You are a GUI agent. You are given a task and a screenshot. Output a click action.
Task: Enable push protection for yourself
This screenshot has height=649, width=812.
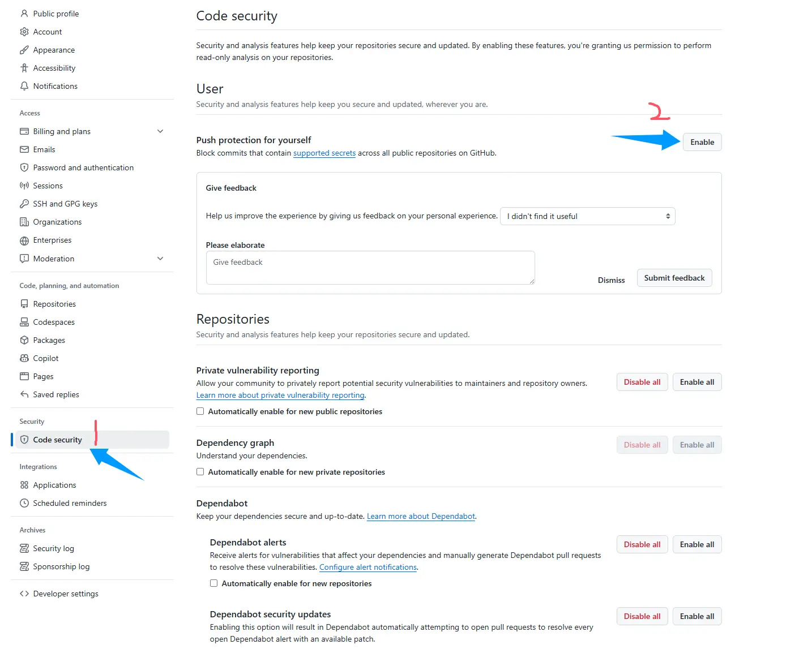702,142
